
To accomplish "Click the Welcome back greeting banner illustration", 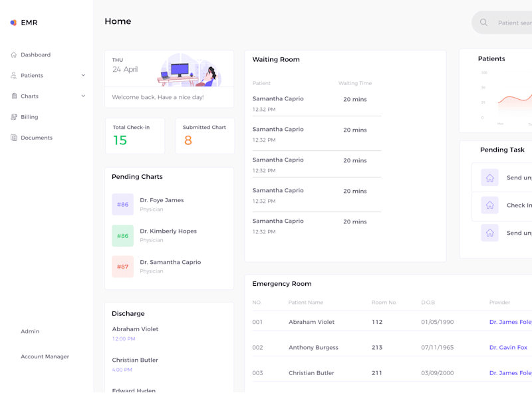I will [x=190, y=70].
